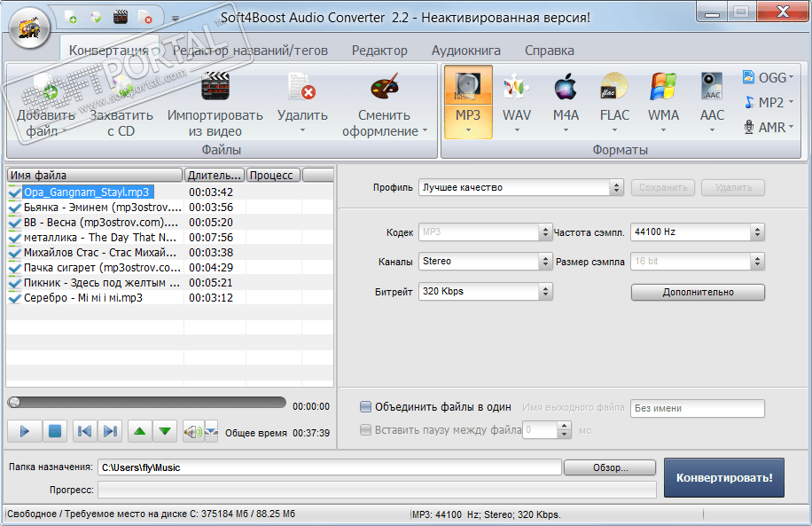
Task: Select the AMR format
Action: pos(769,127)
